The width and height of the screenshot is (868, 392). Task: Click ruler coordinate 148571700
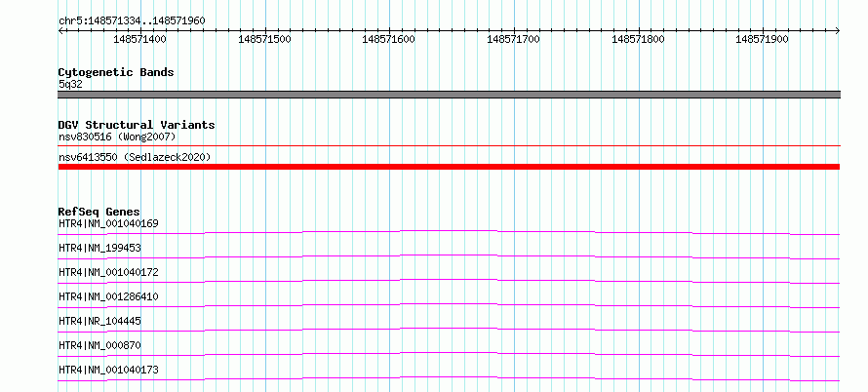513,39
